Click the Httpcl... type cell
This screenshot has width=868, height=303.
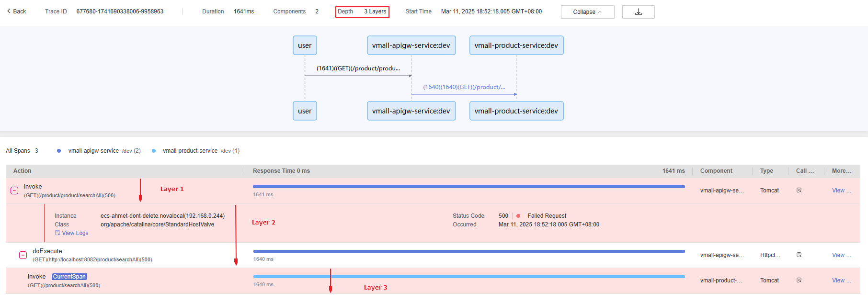(x=770, y=255)
